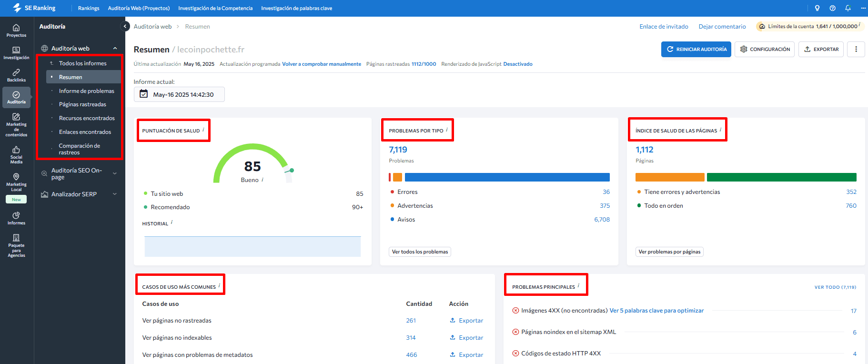
Task: Click Volver a comprobar manualmente link
Action: [322, 64]
